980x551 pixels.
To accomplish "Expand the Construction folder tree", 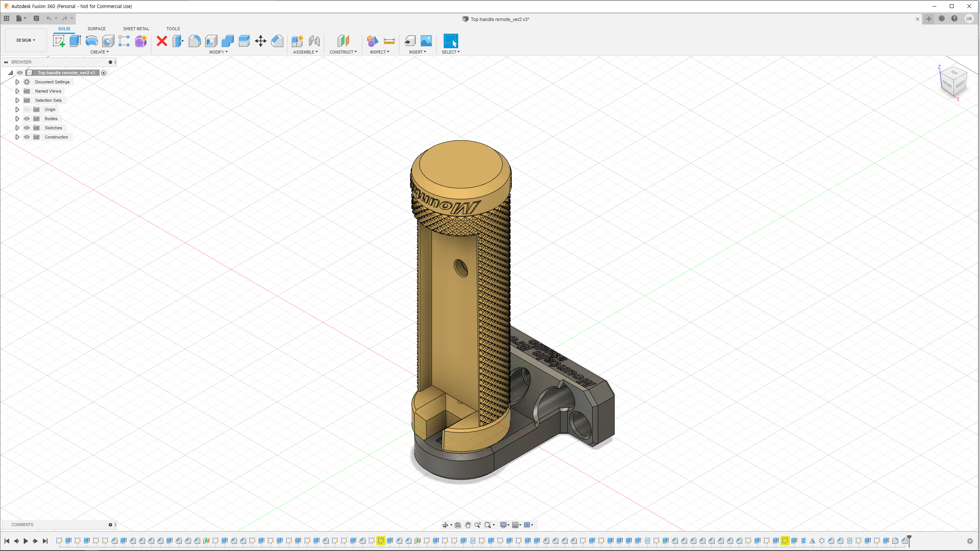I will [17, 137].
